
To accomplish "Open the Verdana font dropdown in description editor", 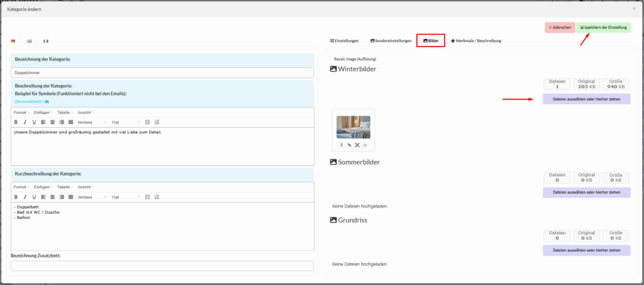I will [91, 122].
